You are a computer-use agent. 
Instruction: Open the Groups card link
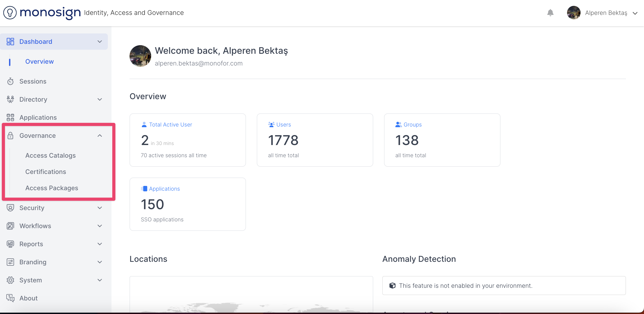point(412,125)
